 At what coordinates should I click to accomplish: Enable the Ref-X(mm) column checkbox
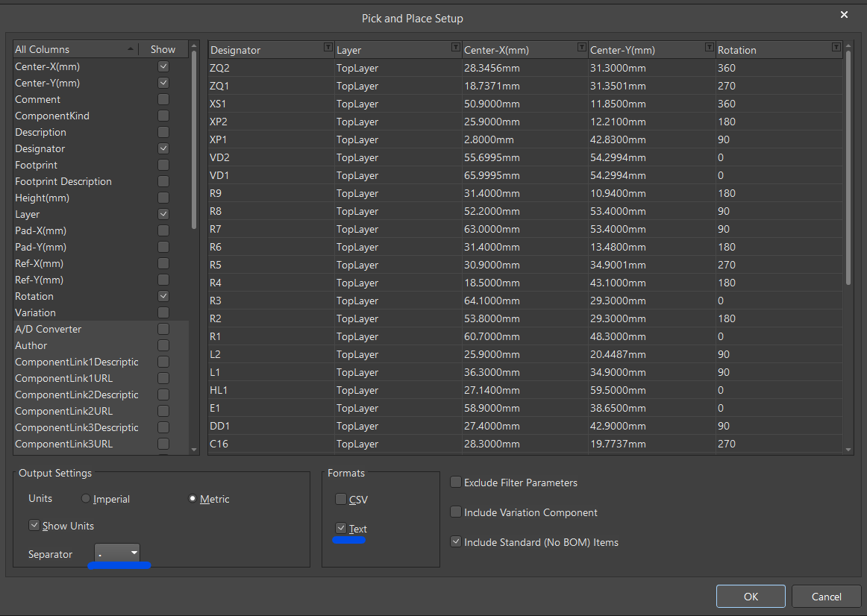pyautogui.click(x=163, y=263)
